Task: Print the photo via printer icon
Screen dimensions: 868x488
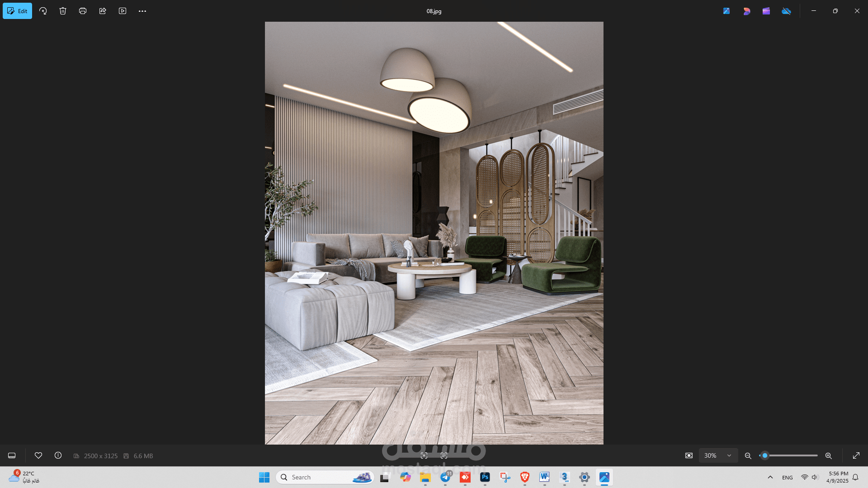Action: (83, 11)
